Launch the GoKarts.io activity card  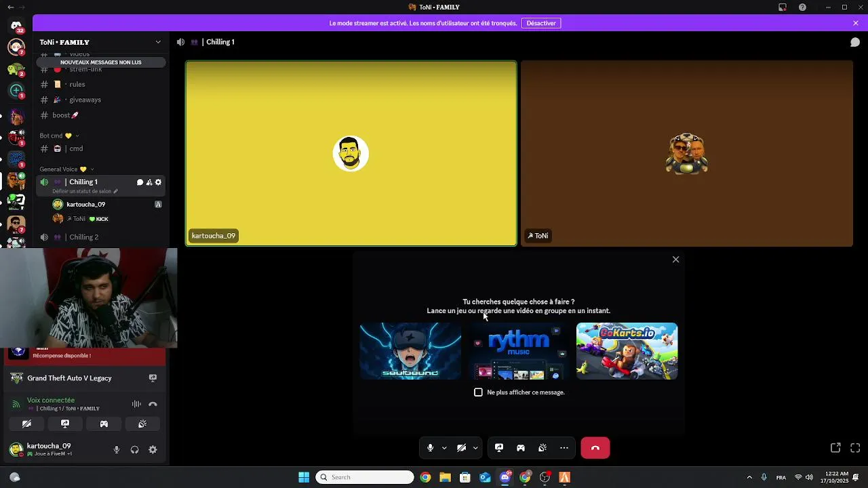click(627, 351)
